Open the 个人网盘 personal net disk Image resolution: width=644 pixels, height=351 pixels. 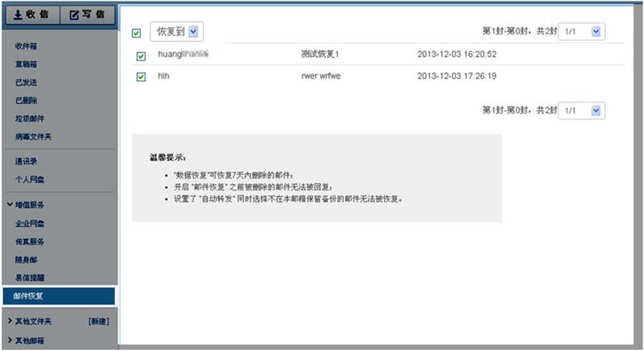tap(29, 180)
